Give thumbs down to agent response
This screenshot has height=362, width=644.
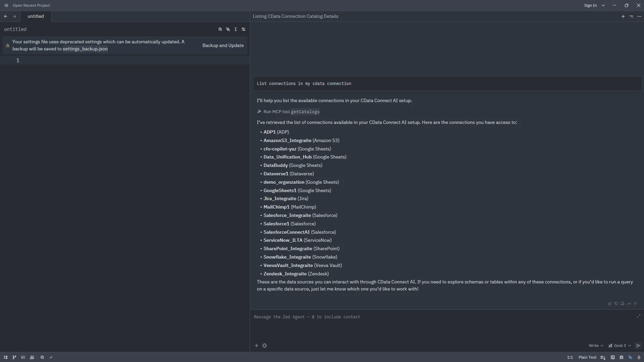616,304
